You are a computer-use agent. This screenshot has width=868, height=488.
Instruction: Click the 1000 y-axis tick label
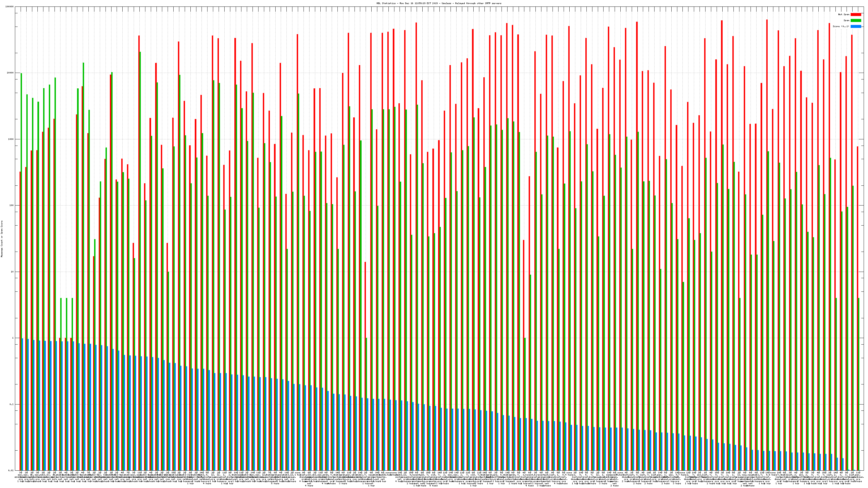pos(11,139)
